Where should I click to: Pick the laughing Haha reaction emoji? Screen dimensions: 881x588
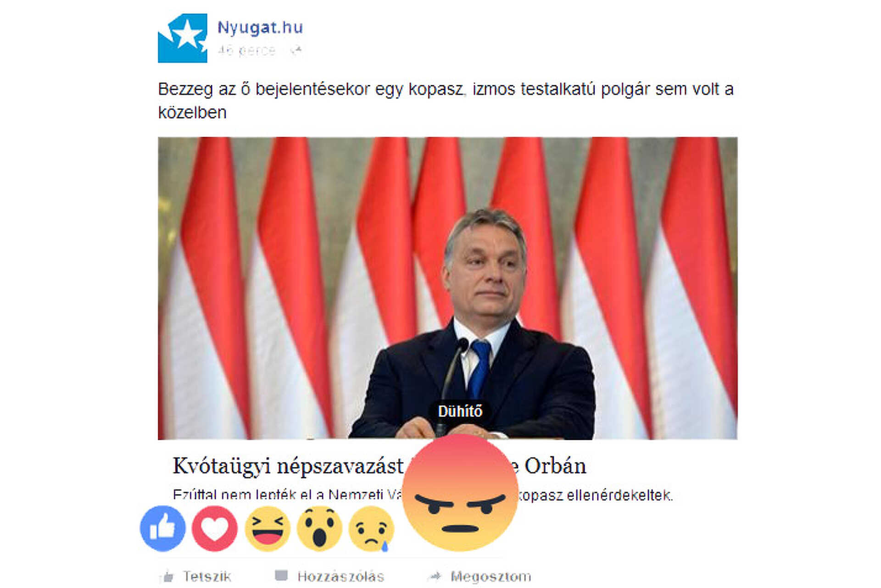pos(268,528)
